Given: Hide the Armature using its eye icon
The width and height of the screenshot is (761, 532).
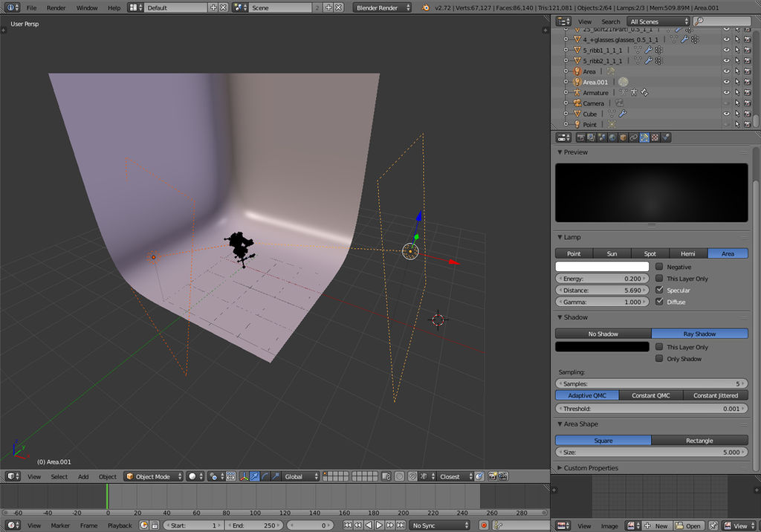Looking at the screenshot, I should coord(727,92).
